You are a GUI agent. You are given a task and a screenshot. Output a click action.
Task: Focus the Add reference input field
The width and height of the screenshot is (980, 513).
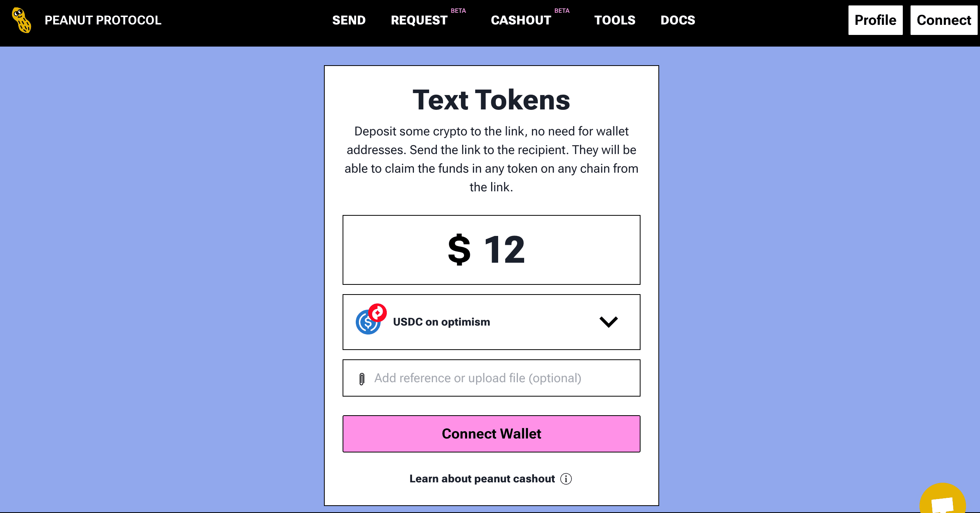[500, 378]
